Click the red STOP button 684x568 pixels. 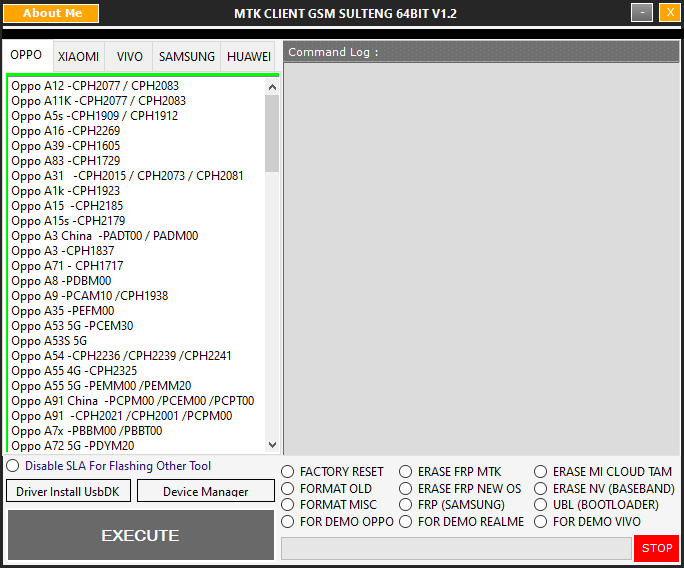tap(657, 548)
